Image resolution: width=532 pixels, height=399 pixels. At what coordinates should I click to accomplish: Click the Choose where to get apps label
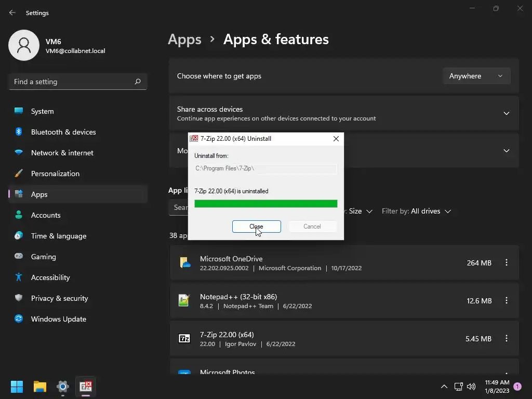(x=219, y=76)
